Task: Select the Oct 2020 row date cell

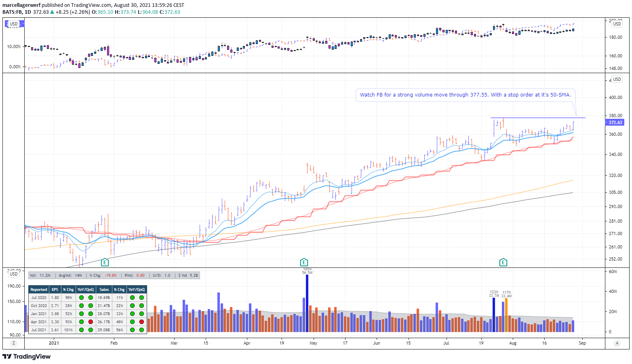Action: (x=39, y=305)
